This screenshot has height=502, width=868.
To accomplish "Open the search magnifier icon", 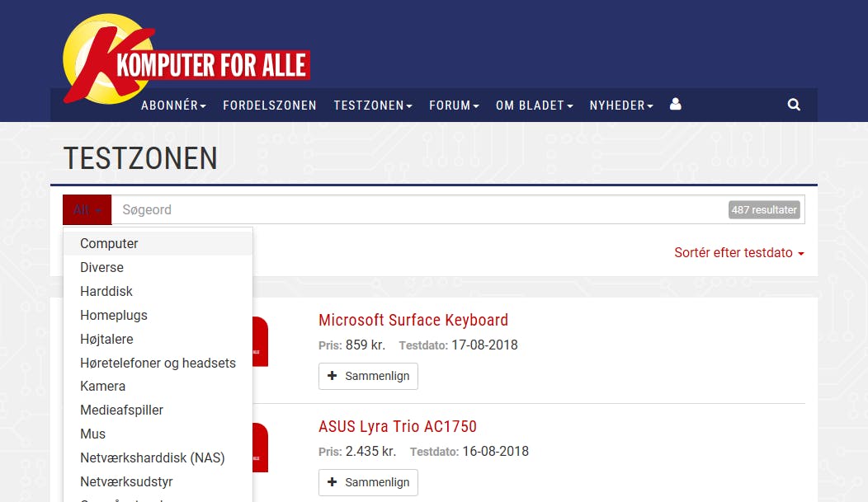I will click(x=794, y=105).
